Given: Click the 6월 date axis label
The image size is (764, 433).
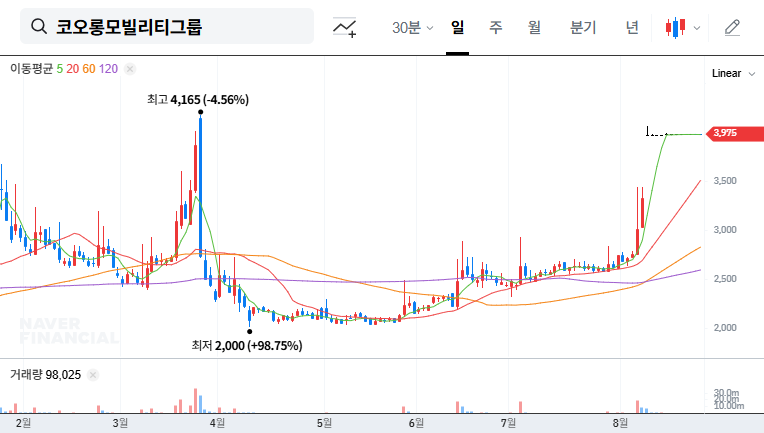Looking at the screenshot, I should 416,423.
